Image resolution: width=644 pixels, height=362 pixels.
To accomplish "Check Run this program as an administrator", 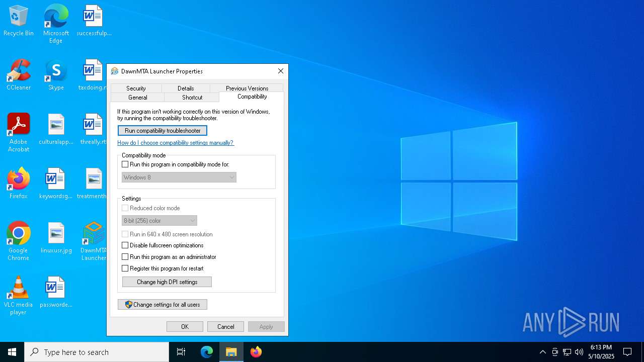I will click(x=125, y=257).
